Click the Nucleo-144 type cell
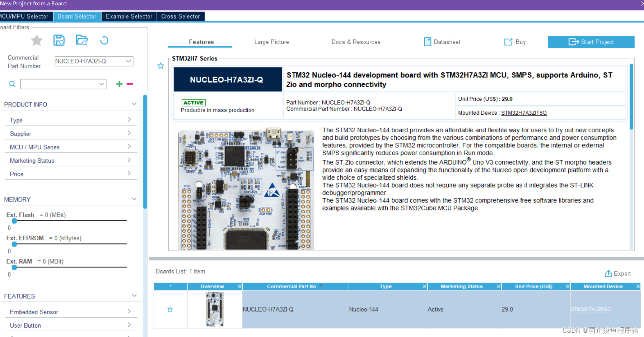 [388, 309]
